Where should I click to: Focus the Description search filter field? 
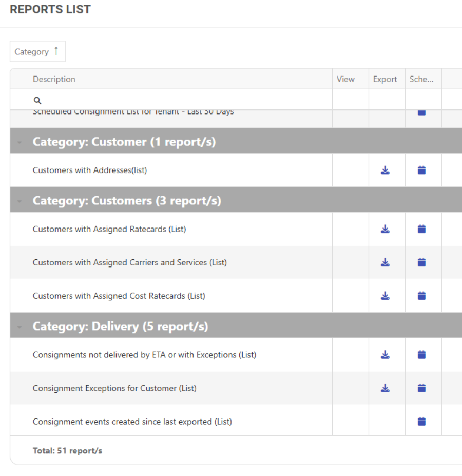[180, 101]
